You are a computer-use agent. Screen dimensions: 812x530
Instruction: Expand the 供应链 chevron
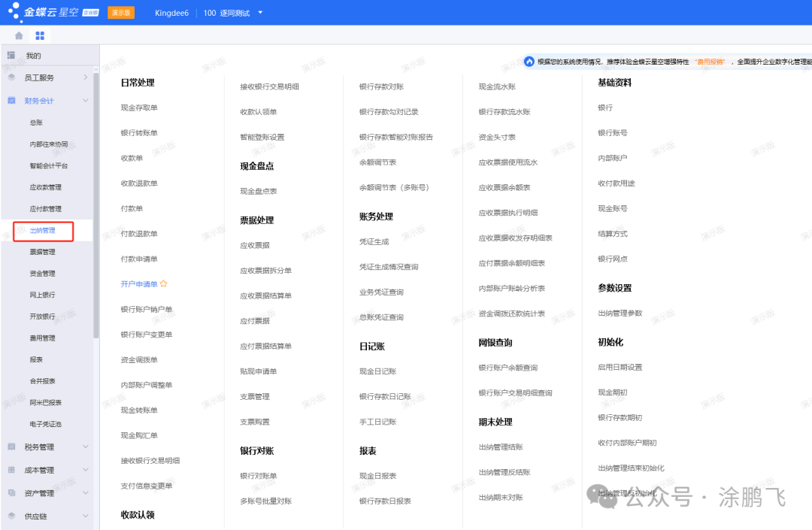tap(85, 516)
